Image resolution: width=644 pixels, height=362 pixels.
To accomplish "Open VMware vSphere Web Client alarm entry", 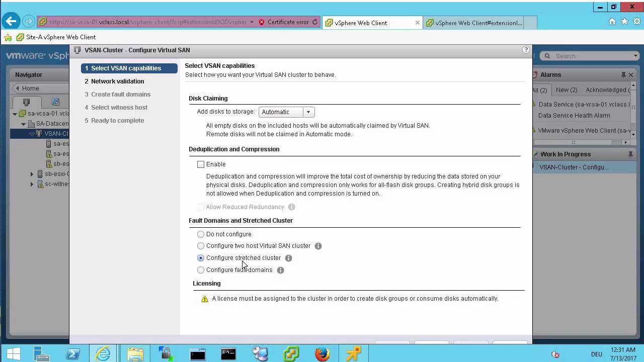I will (585, 131).
